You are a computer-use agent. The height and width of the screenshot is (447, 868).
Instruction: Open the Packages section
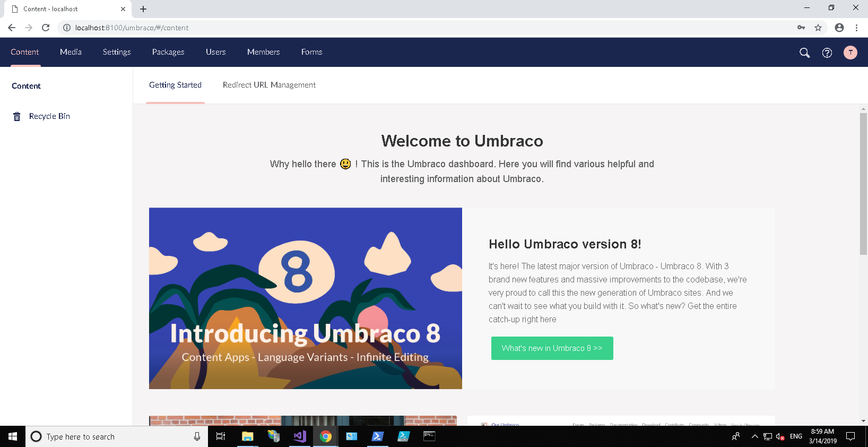point(168,52)
